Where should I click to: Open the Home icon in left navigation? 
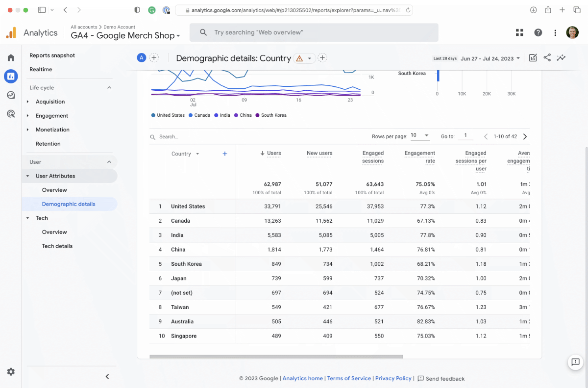pyautogui.click(x=11, y=57)
